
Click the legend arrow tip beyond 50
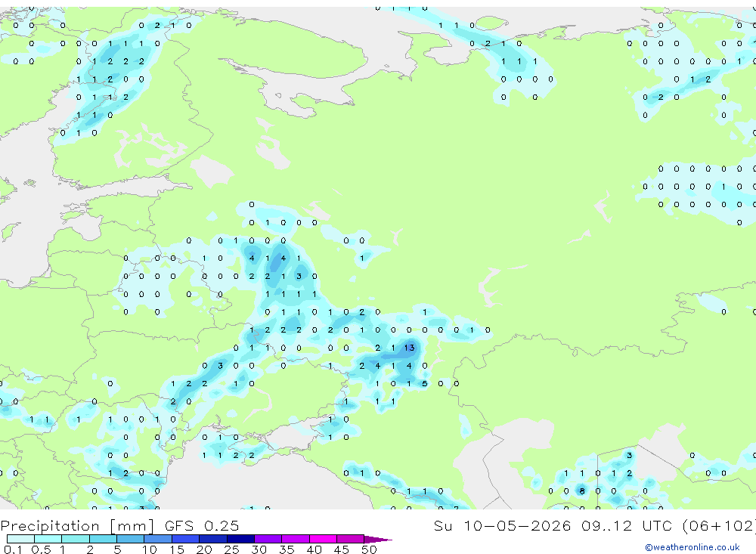[379, 540]
